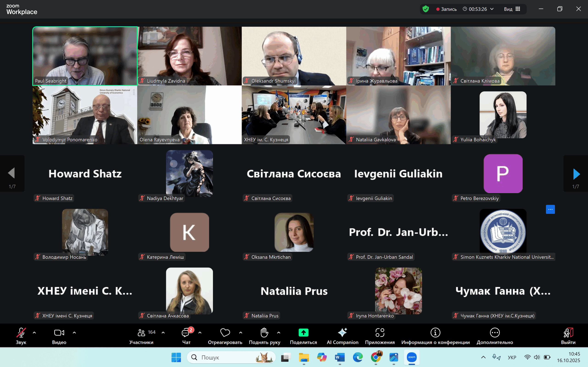Open the Reactions heart icon
This screenshot has height=367, width=588.
225,333
